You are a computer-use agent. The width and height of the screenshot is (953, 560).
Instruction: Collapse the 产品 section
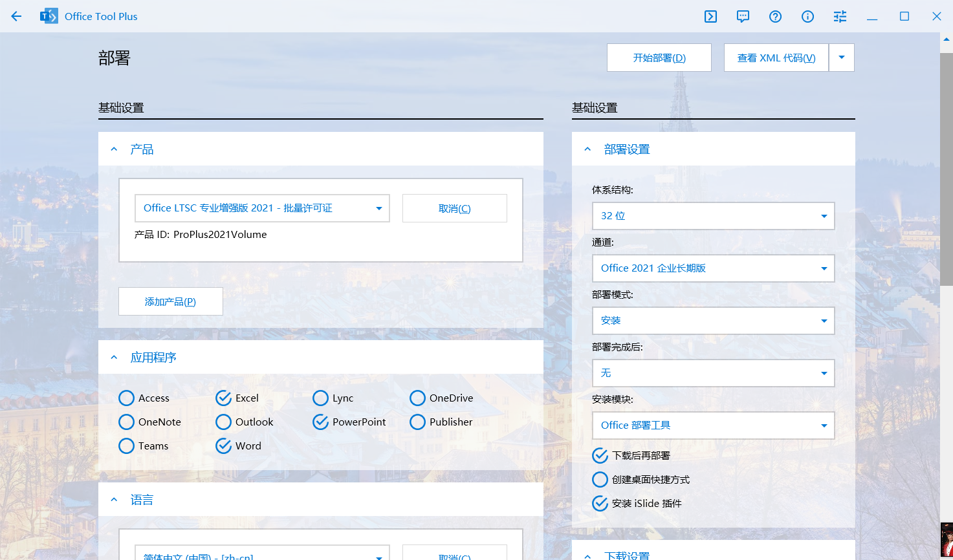point(115,149)
